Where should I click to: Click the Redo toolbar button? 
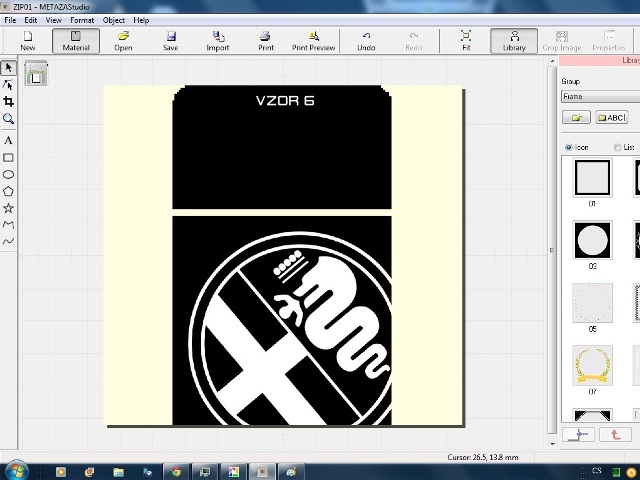point(413,41)
